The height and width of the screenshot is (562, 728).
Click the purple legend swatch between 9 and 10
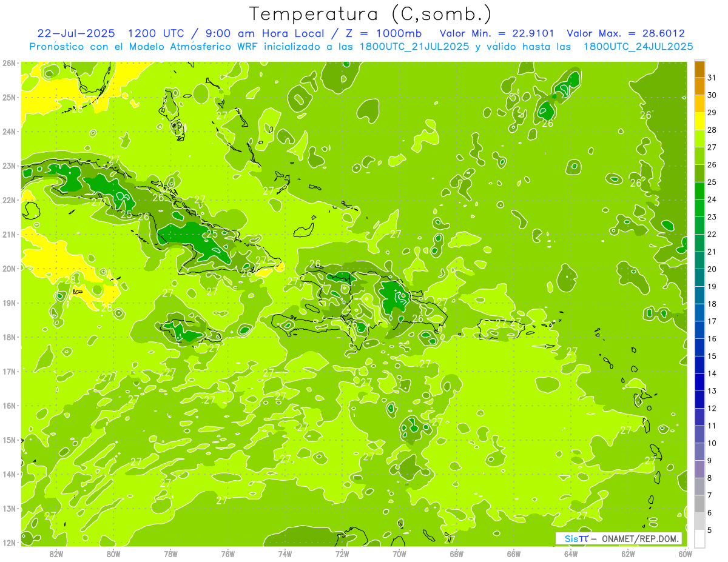pyautogui.click(x=699, y=452)
